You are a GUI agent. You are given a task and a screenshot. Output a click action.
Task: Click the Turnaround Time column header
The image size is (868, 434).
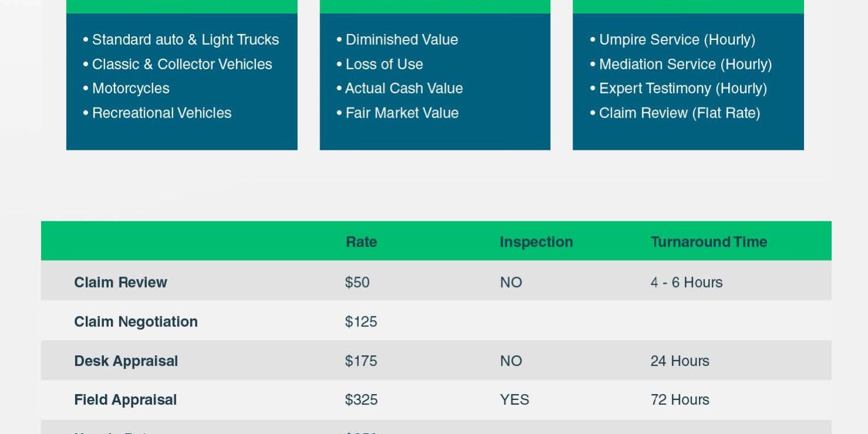coord(709,242)
